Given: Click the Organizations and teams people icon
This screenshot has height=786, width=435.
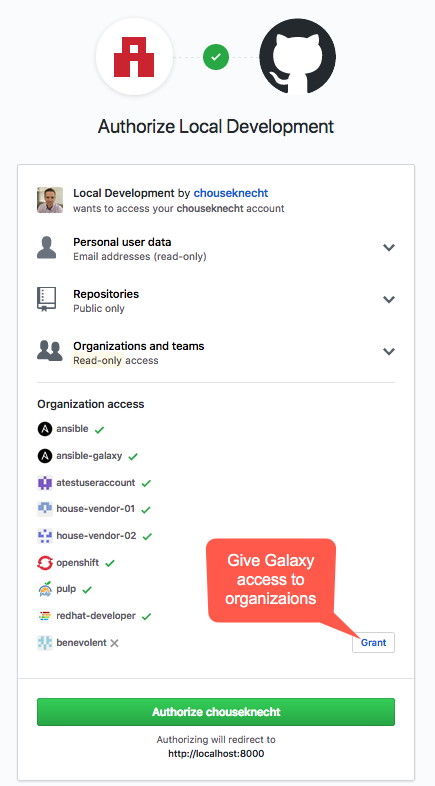Looking at the screenshot, I should [50, 351].
